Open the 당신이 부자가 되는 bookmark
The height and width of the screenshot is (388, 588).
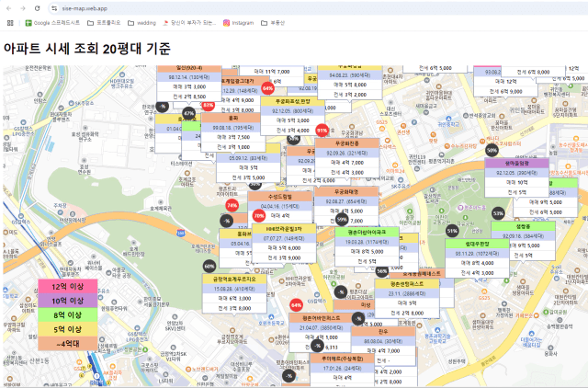tap(189, 23)
